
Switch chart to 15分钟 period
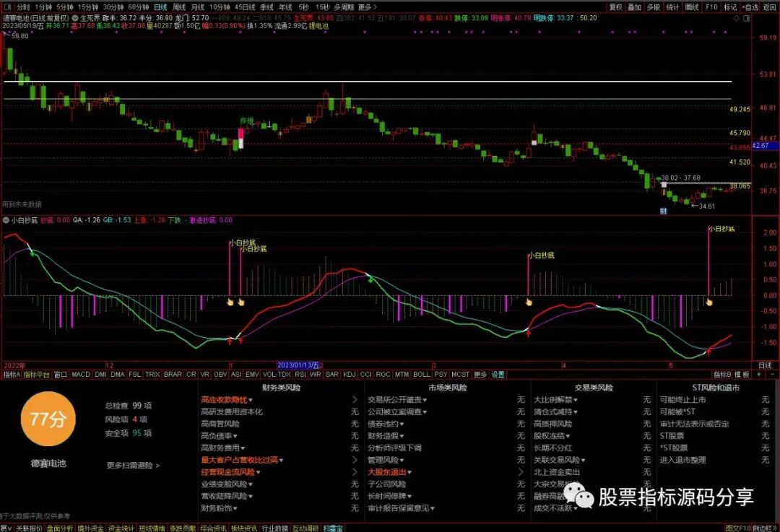[88, 7]
